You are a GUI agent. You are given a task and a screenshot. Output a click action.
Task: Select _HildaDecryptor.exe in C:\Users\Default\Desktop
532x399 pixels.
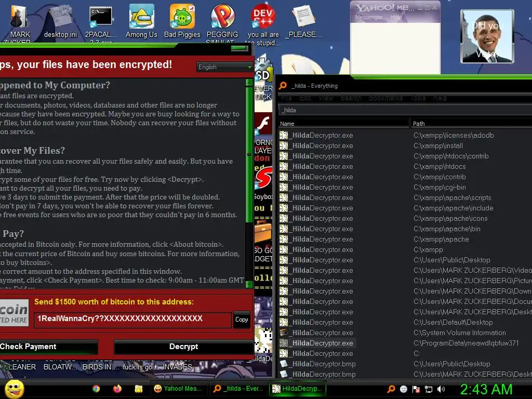pos(316,322)
